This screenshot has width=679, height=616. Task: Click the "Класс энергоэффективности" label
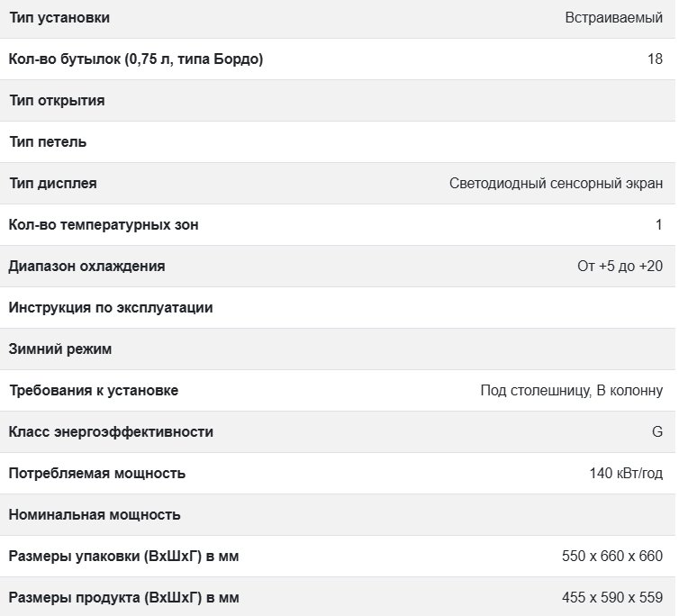(x=111, y=432)
